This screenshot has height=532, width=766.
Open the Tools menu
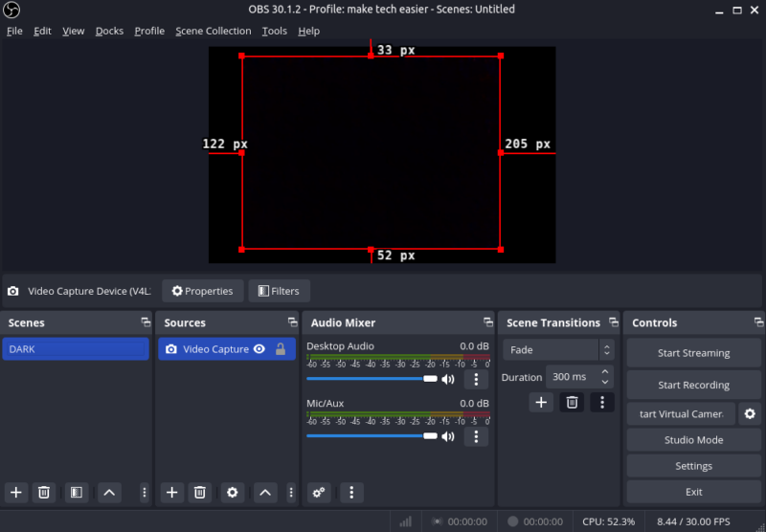tap(275, 31)
